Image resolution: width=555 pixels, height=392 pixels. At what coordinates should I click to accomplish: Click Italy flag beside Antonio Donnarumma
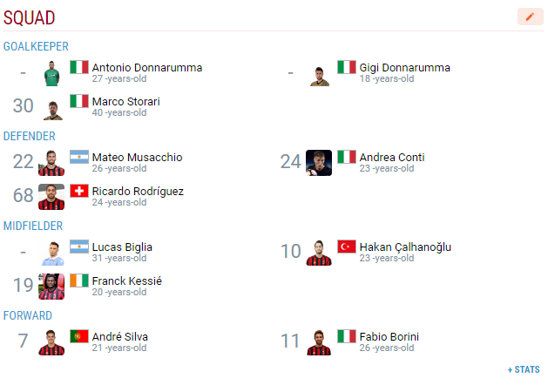(x=79, y=68)
